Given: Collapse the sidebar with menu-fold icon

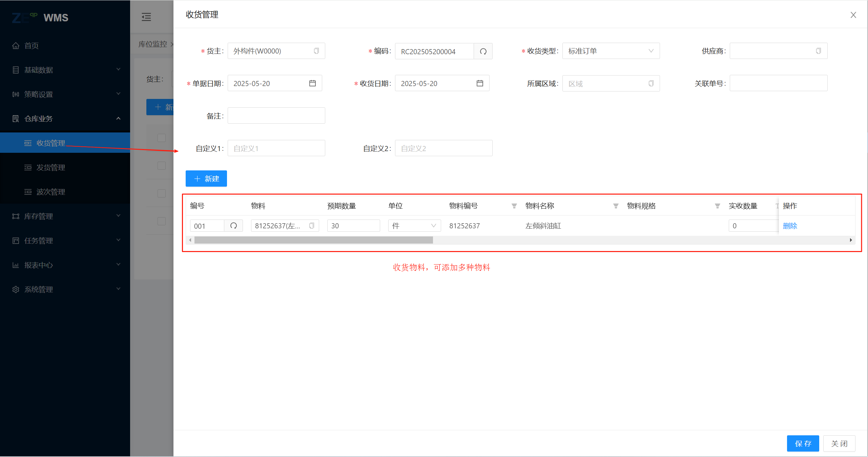Looking at the screenshot, I should coord(146,17).
